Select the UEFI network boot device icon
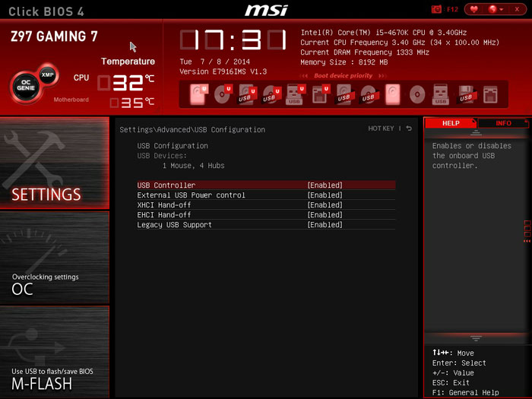The image size is (532, 399). click(x=320, y=94)
